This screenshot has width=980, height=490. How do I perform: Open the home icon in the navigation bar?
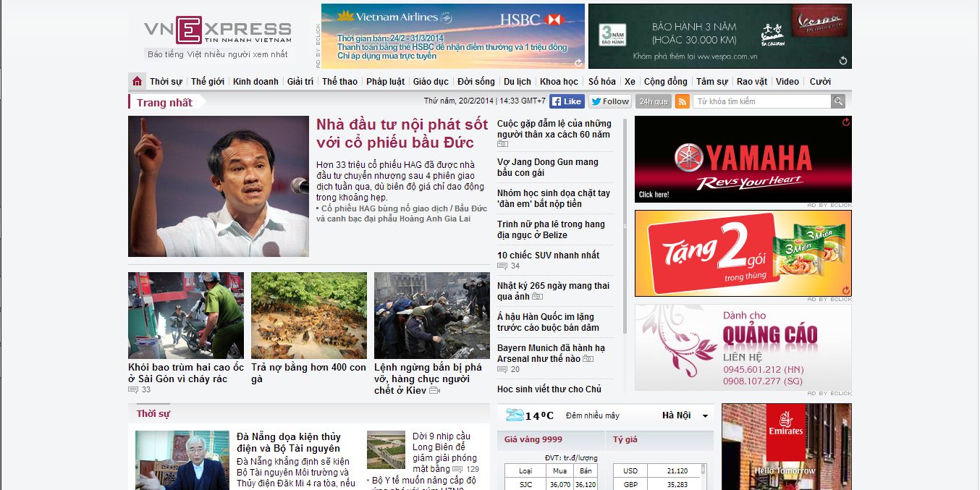click(137, 81)
